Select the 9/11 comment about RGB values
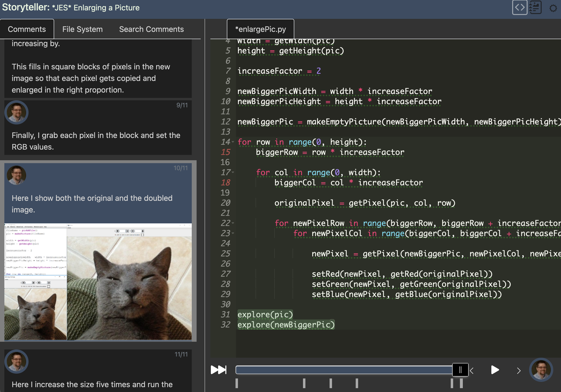This screenshot has height=392, width=561. (x=98, y=128)
